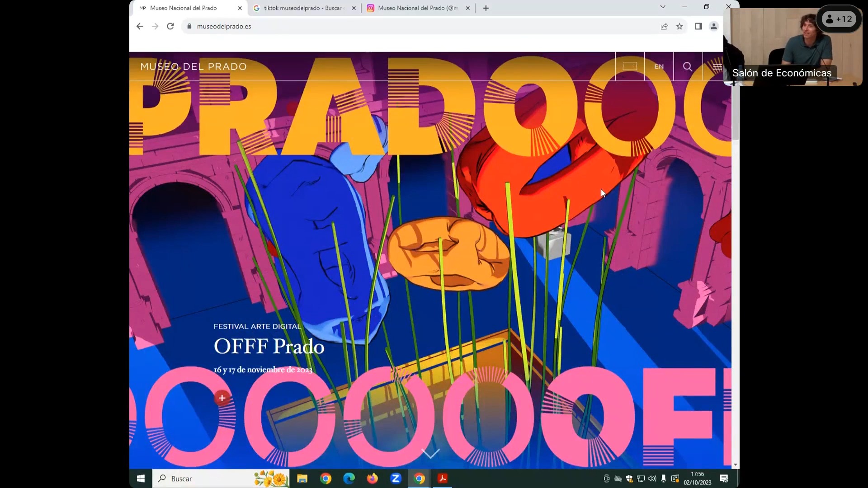Screen dimensions: 868x488
Task: Open the Windows Start menu
Action: (x=141, y=479)
